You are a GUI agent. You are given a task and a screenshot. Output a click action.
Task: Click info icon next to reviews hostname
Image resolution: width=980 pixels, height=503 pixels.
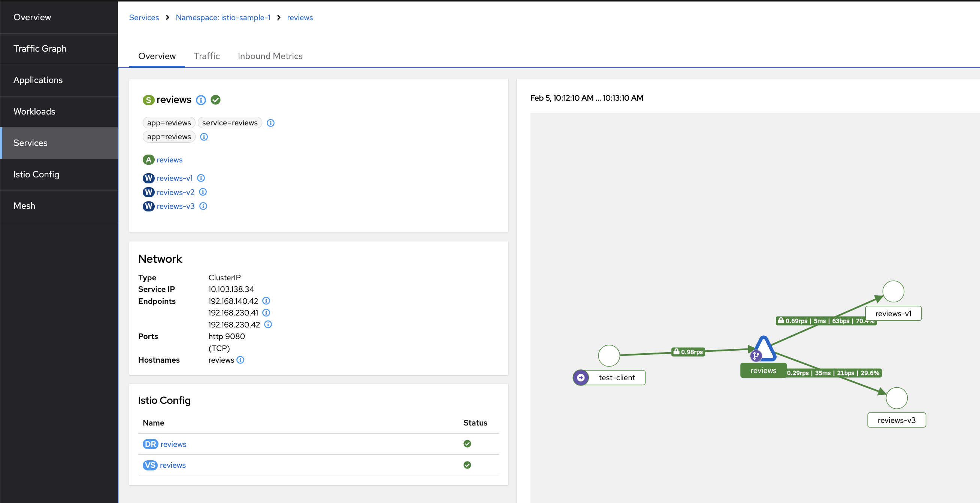point(241,360)
